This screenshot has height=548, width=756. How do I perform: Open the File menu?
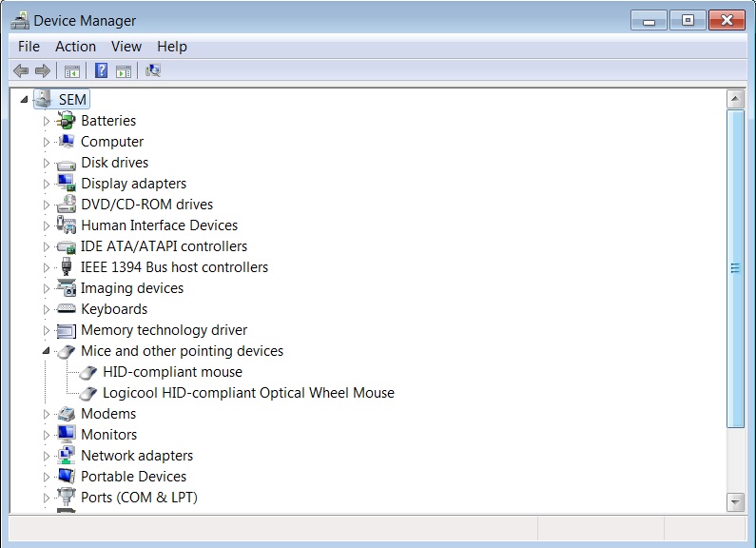point(29,47)
